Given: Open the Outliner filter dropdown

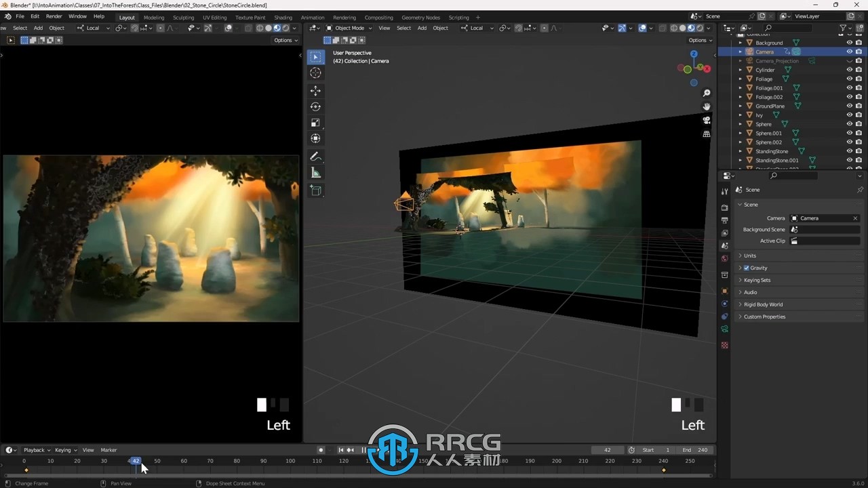Looking at the screenshot, I should pos(846,28).
